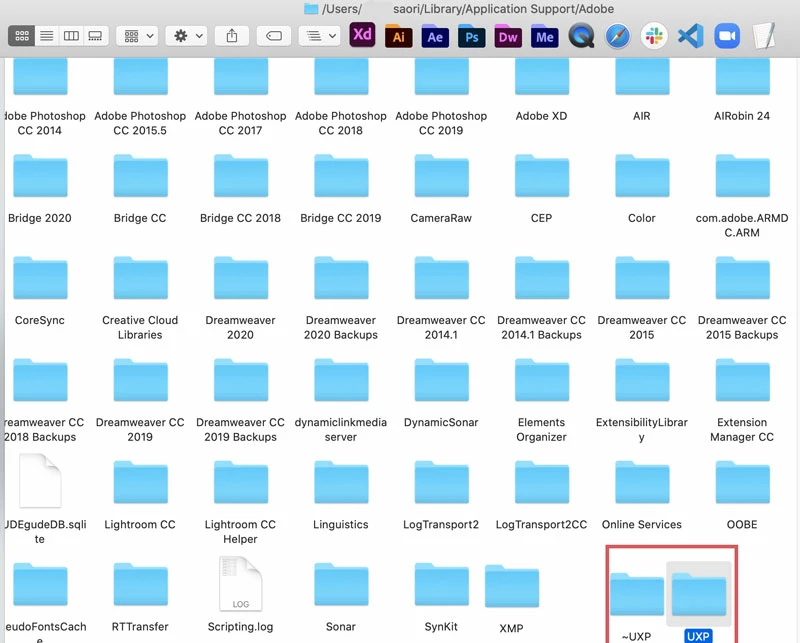This screenshot has height=643, width=800.
Task: Launch Adobe XD from the toolbar
Action: click(362, 35)
